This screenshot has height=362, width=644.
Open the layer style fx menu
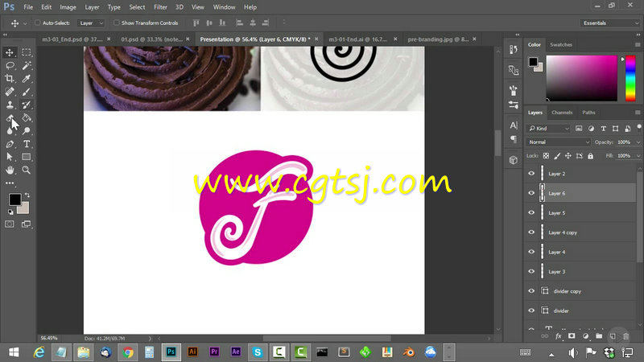(558, 336)
